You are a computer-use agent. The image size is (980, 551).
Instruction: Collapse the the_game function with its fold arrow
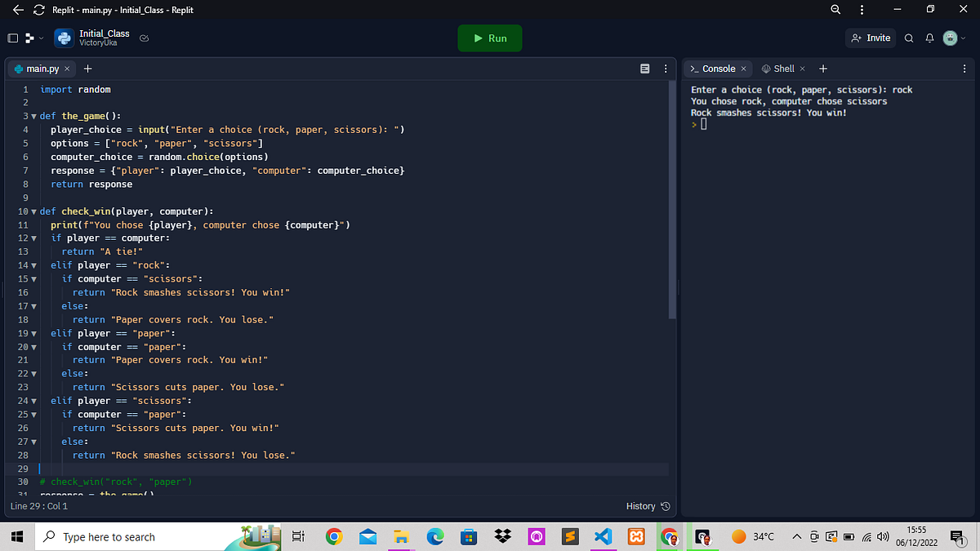35,115
